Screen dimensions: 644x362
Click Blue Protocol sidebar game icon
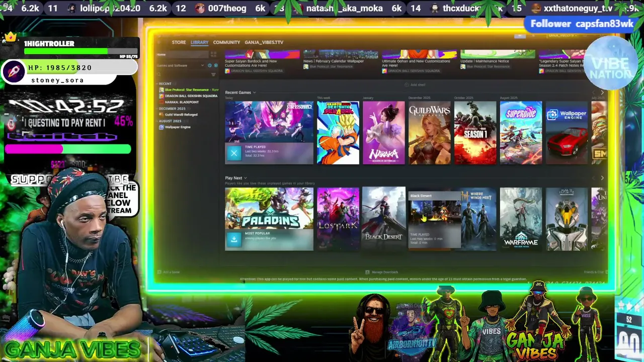tap(162, 89)
